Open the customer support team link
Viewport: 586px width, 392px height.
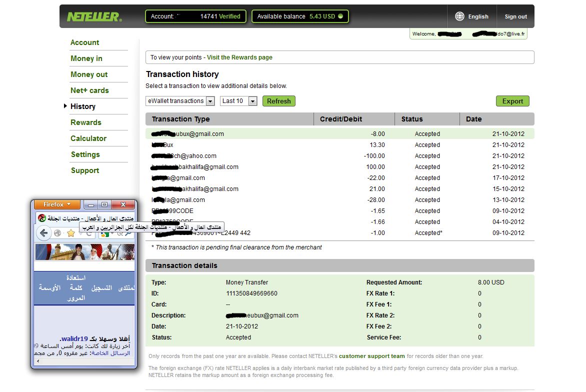pyautogui.click(x=372, y=356)
